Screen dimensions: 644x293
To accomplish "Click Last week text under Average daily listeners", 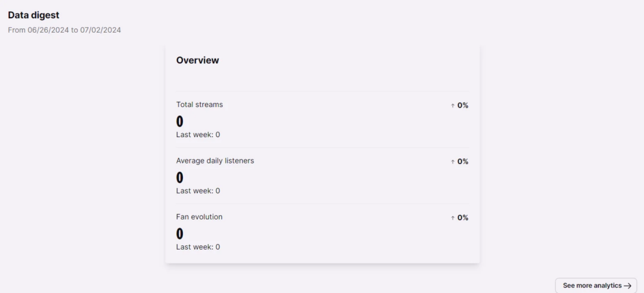I will (198, 191).
